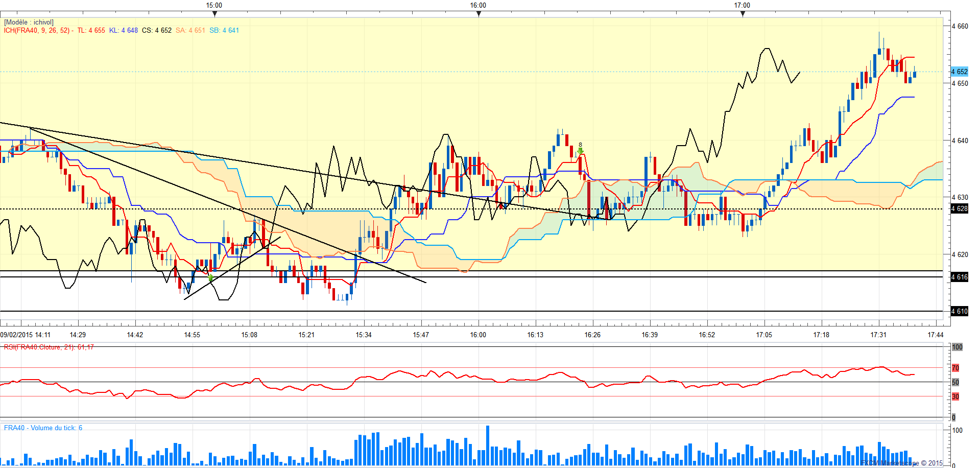
Task: Open the FRA40 Volume du tick label
Action: pos(43,428)
